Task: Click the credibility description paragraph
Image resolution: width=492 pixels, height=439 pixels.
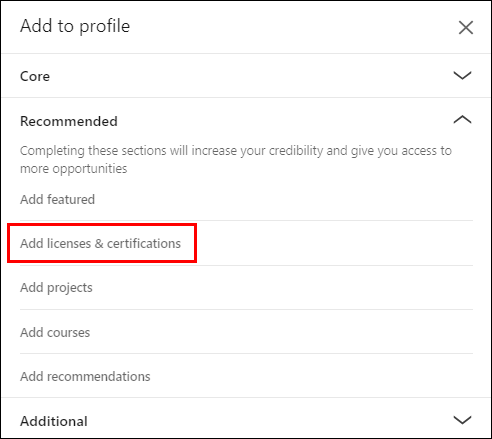Action: tap(236, 160)
